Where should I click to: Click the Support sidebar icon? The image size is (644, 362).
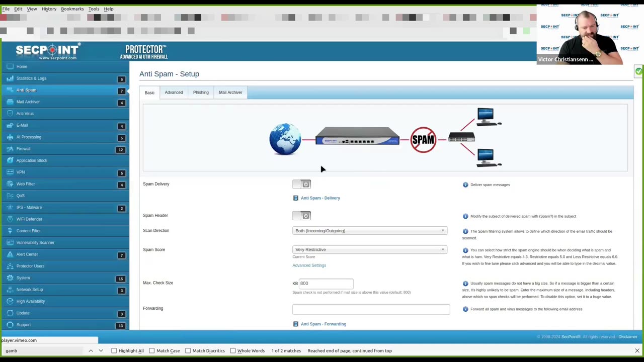(10, 325)
